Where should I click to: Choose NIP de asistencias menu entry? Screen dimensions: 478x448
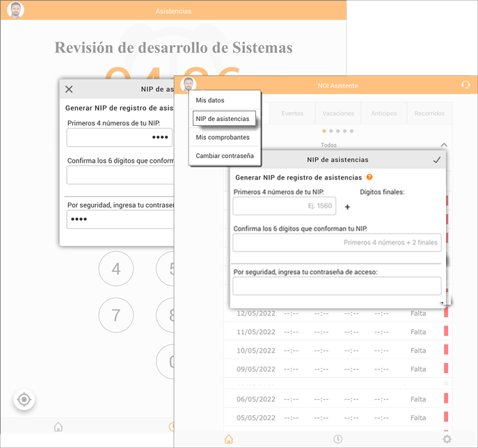click(x=223, y=119)
